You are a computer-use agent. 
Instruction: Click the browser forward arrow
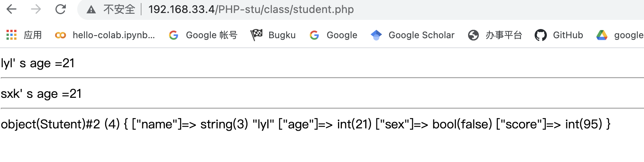coord(36,9)
